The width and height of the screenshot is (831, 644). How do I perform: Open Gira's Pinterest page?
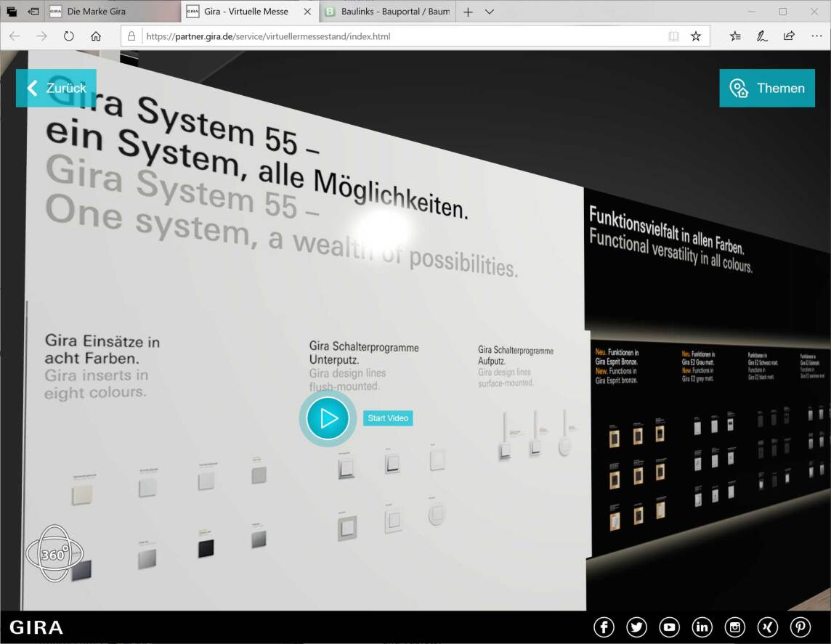pyautogui.click(x=800, y=627)
